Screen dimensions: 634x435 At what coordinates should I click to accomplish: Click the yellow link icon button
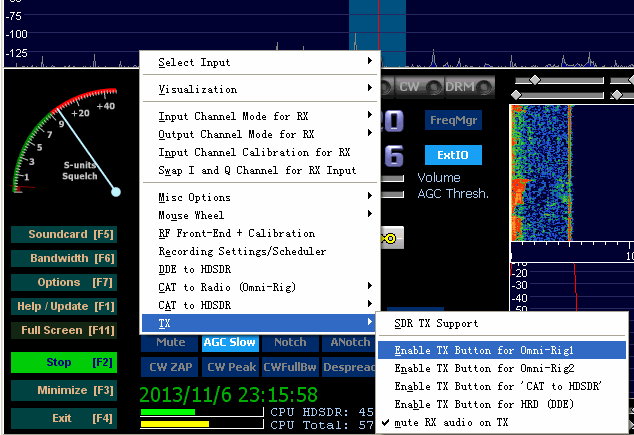pyautogui.click(x=391, y=238)
